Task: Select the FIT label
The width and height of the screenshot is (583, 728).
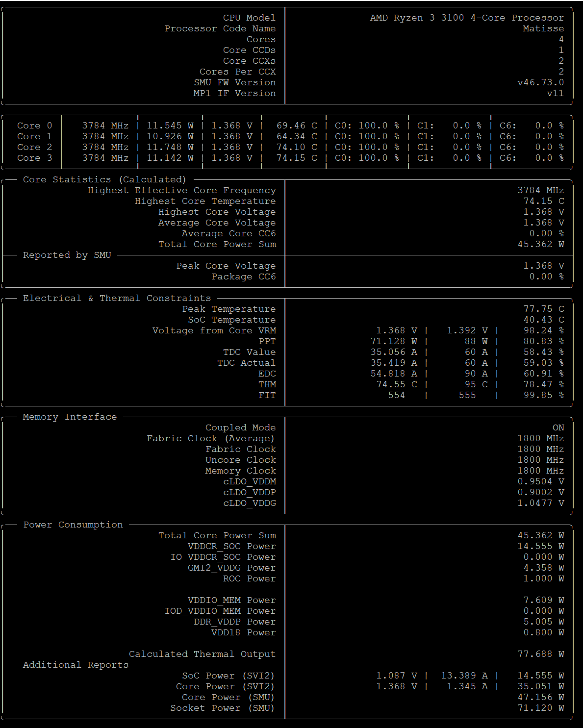Action: click(x=267, y=395)
